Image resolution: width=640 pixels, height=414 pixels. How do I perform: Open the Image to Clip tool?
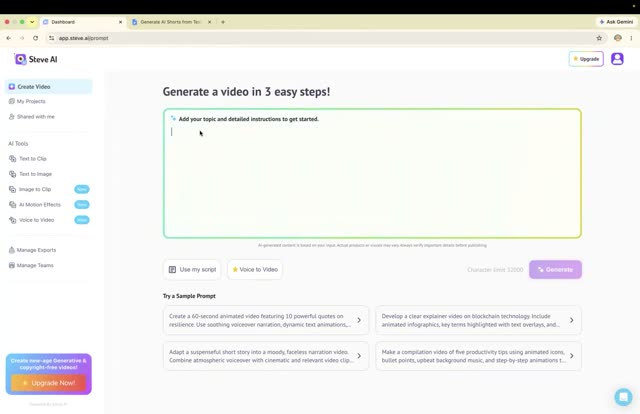pyautogui.click(x=35, y=189)
